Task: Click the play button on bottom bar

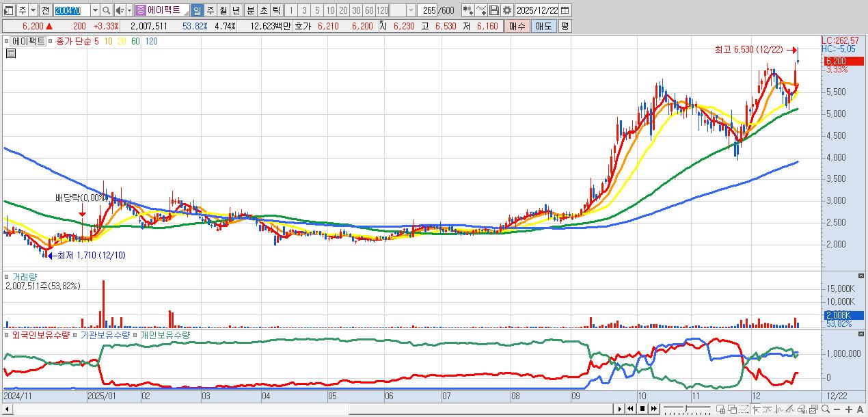Action: coord(620,409)
